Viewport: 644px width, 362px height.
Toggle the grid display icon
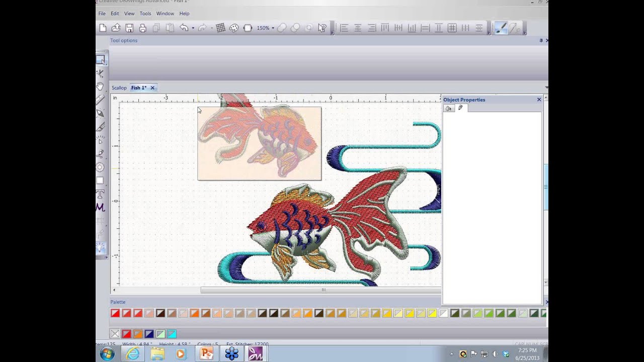pos(220,28)
